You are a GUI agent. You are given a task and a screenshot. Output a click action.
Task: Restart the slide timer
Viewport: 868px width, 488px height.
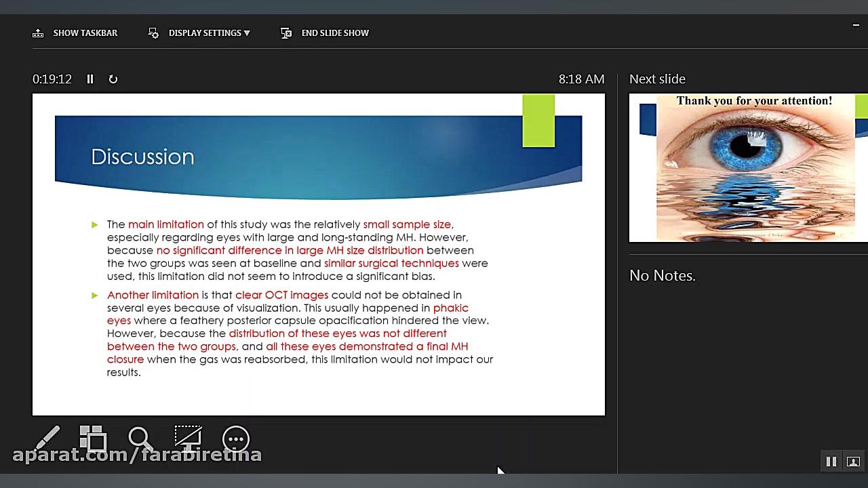tap(113, 79)
